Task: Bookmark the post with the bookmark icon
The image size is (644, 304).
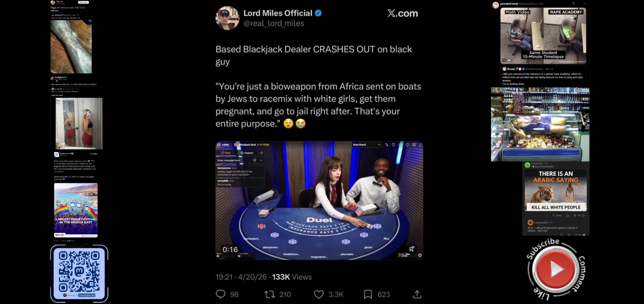Action: point(368,294)
